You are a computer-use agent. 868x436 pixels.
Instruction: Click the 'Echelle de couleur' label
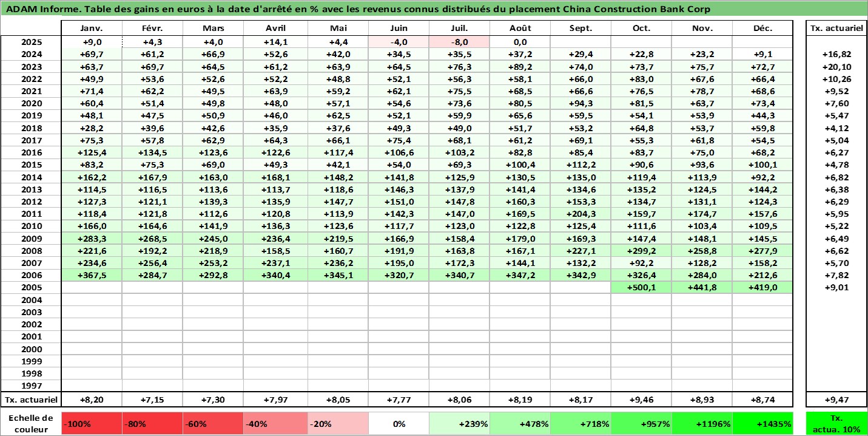[x=31, y=424]
